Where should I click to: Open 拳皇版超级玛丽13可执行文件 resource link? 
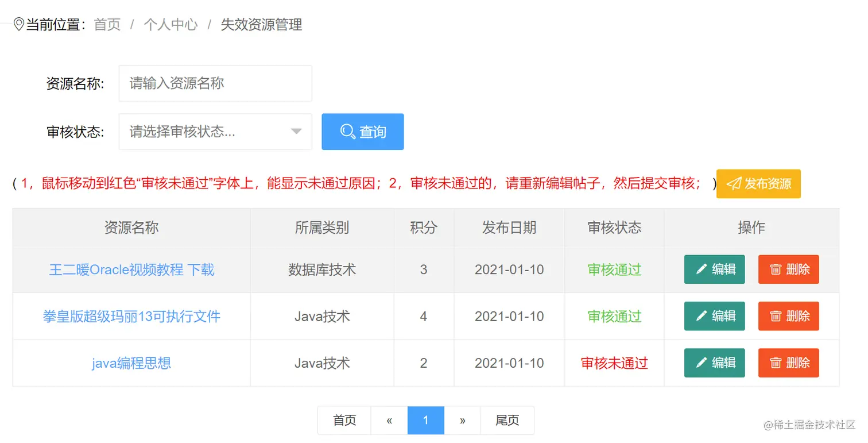[131, 316]
